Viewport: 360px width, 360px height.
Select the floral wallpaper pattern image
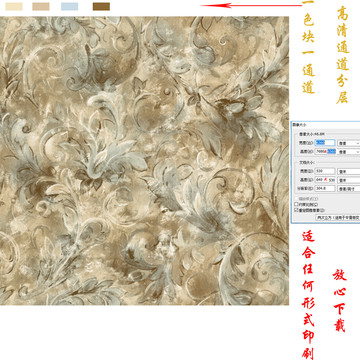(x=144, y=161)
